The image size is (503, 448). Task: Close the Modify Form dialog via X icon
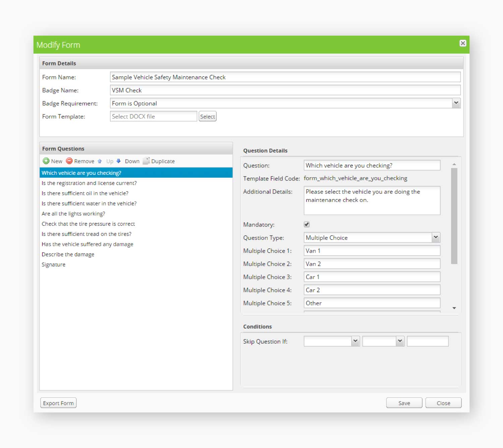[x=463, y=43]
